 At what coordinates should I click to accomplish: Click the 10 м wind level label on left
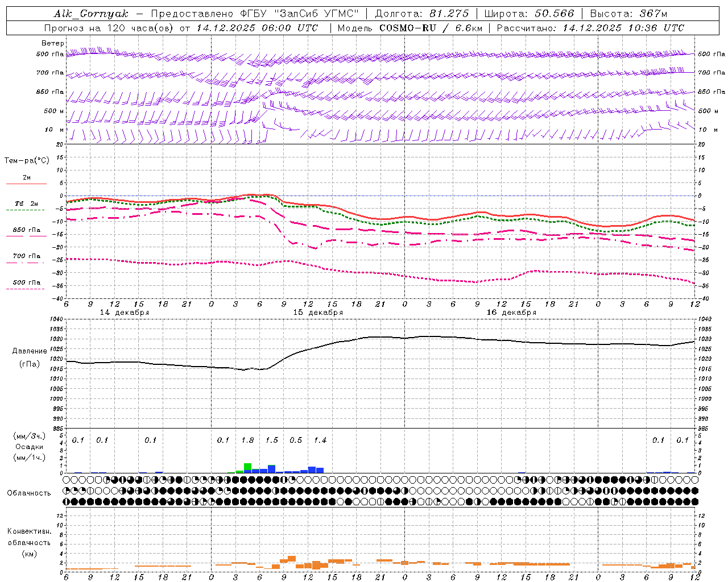point(54,130)
